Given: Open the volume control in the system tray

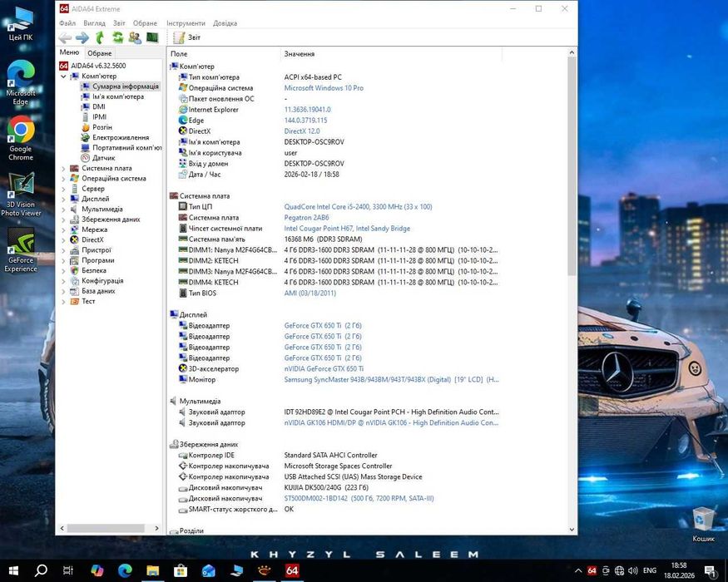Looking at the screenshot, I should tap(633, 570).
